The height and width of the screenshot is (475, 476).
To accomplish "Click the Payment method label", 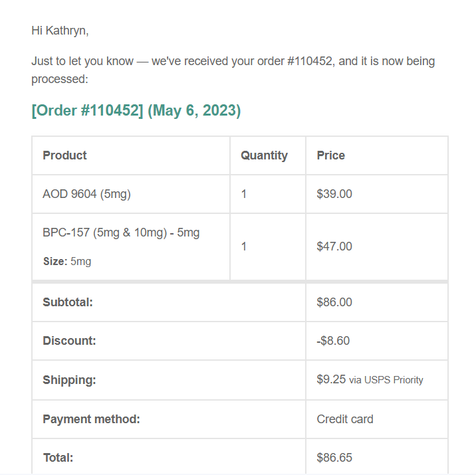I will pos(91,419).
